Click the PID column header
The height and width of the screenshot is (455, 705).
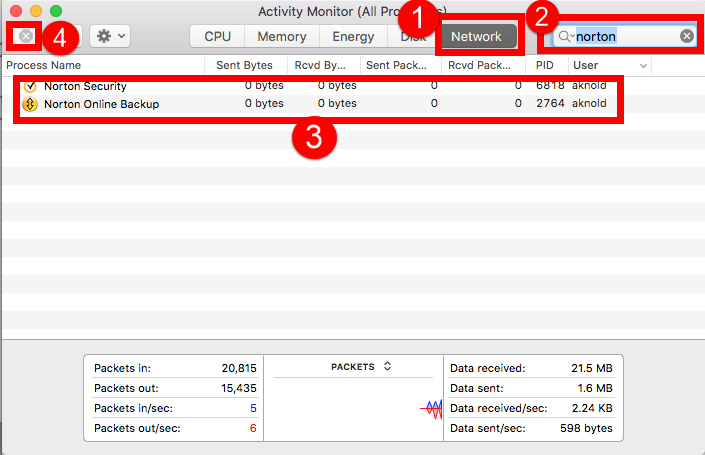pos(544,65)
